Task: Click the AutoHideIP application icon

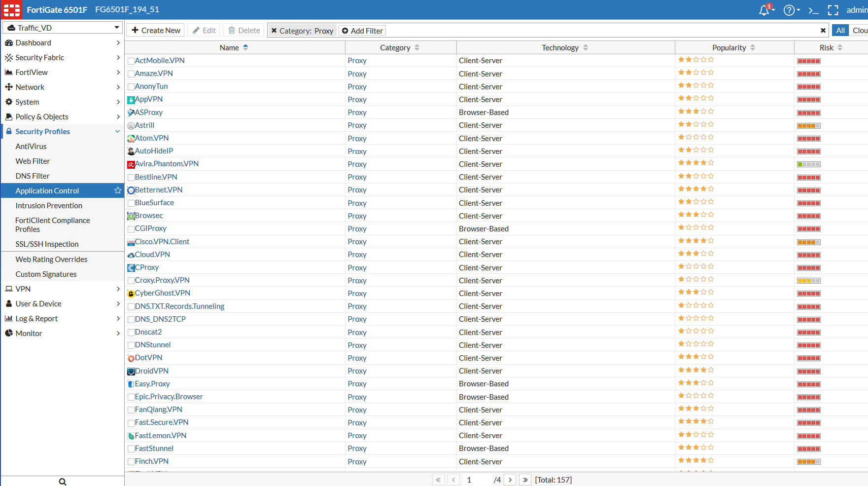Action: [131, 151]
